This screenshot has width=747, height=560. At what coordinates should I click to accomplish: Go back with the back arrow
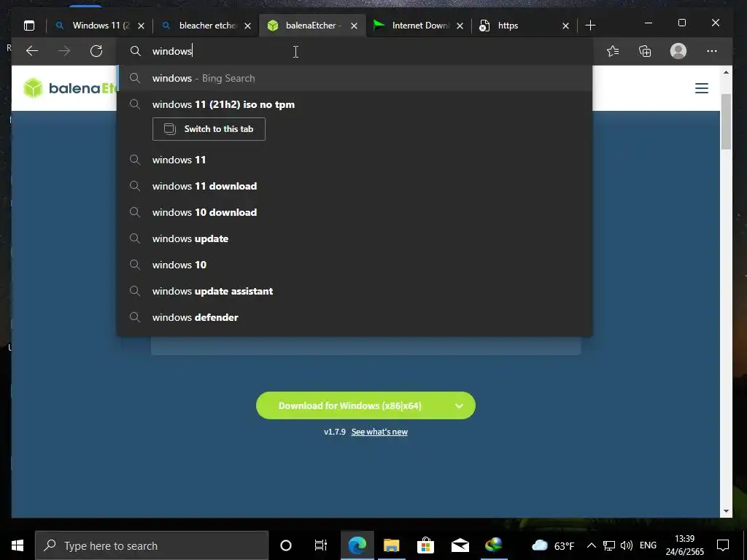[x=32, y=51]
